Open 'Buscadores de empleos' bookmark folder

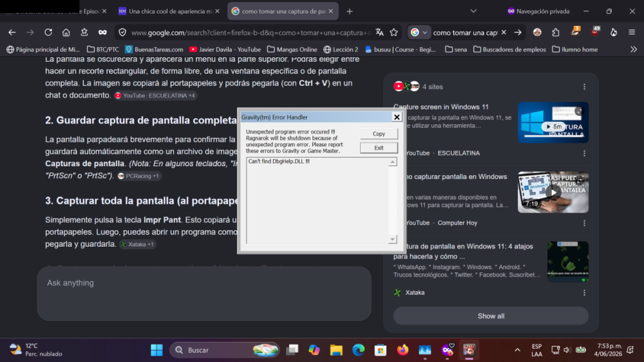(509, 50)
